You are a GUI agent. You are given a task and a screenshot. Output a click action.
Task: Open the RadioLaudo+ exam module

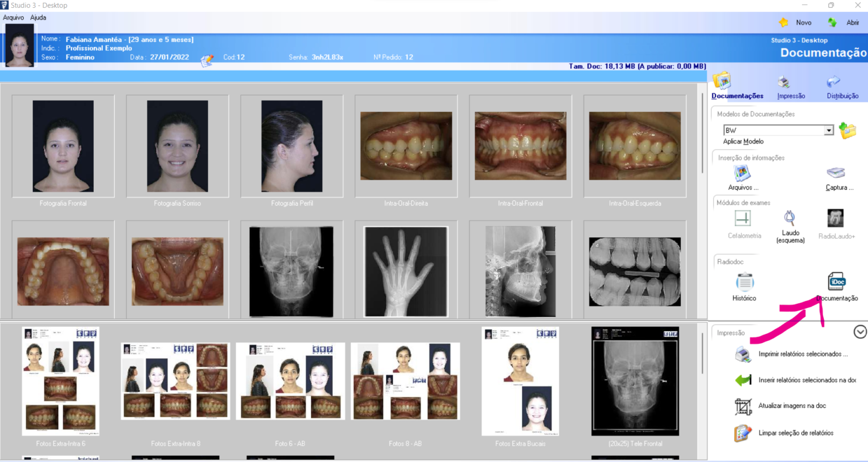[835, 218]
